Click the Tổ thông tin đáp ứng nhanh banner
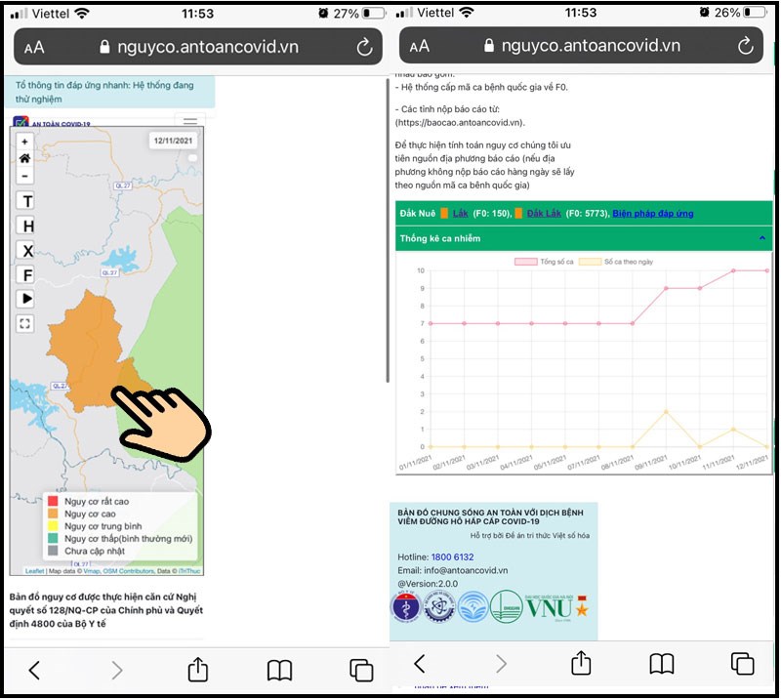The width and height of the screenshot is (781, 700). [109, 92]
